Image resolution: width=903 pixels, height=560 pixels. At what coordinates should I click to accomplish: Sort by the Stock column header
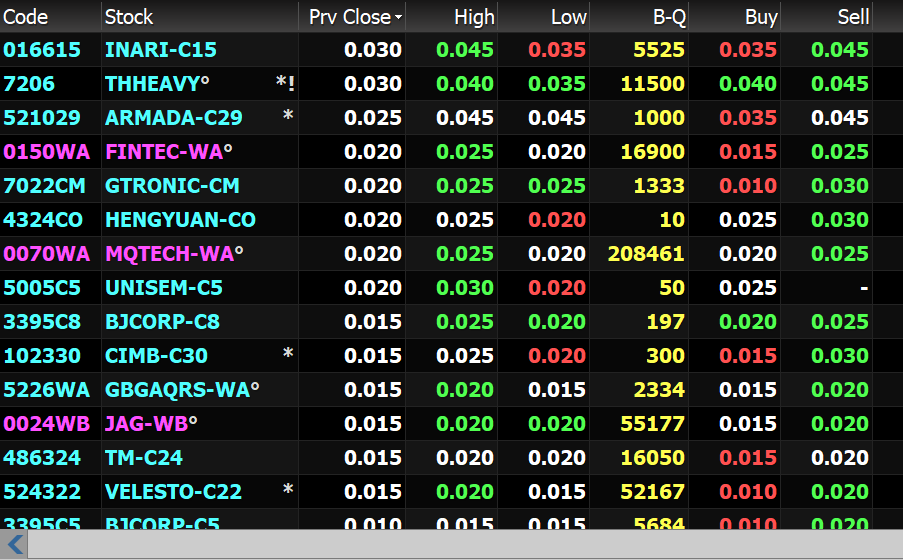129,17
